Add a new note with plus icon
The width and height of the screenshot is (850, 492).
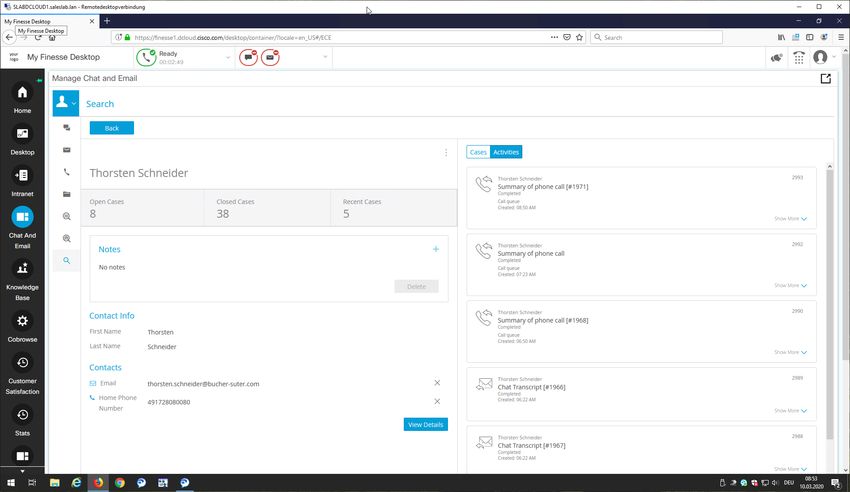[x=436, y=249]
